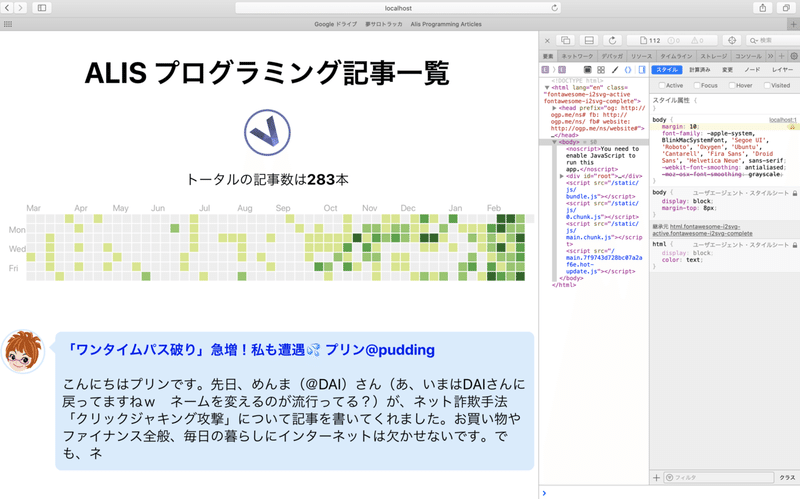Select the レイヤー sidebar tab
The image size is (800, 499).
(782, 69)
